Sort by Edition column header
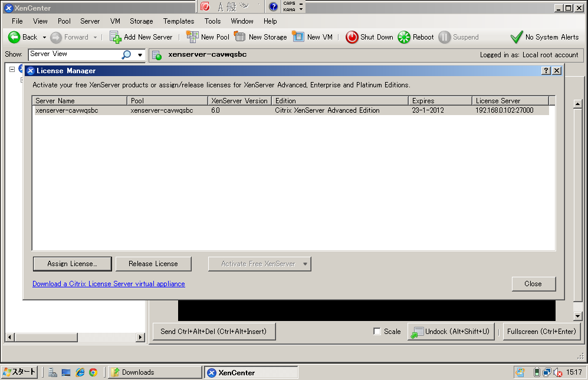The width and height of the screenshot is (588, 380). point(340,100)
